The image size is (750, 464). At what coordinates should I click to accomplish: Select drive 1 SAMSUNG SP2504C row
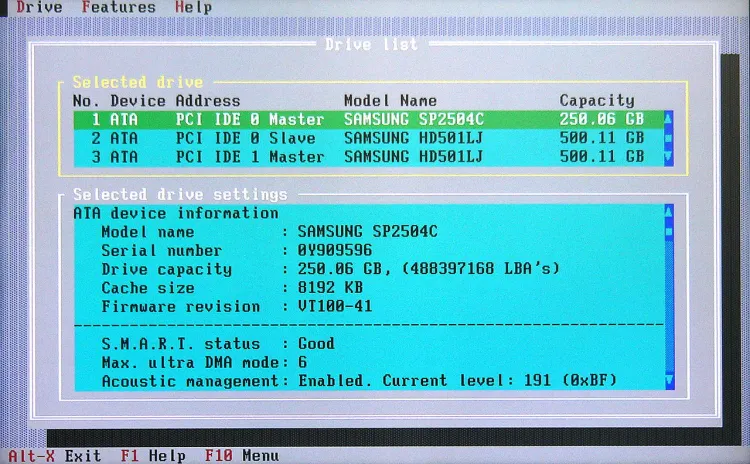(x=369, y=119)
